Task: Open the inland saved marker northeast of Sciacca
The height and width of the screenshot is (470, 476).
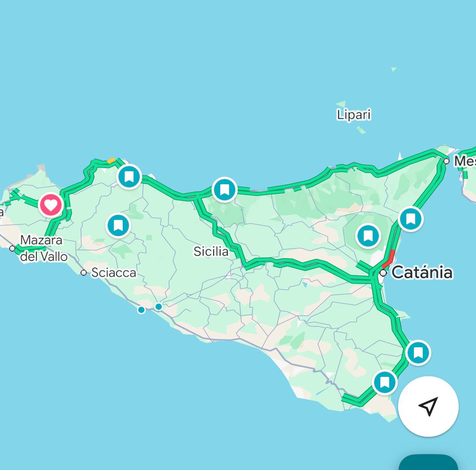Action: coord(118,225)
